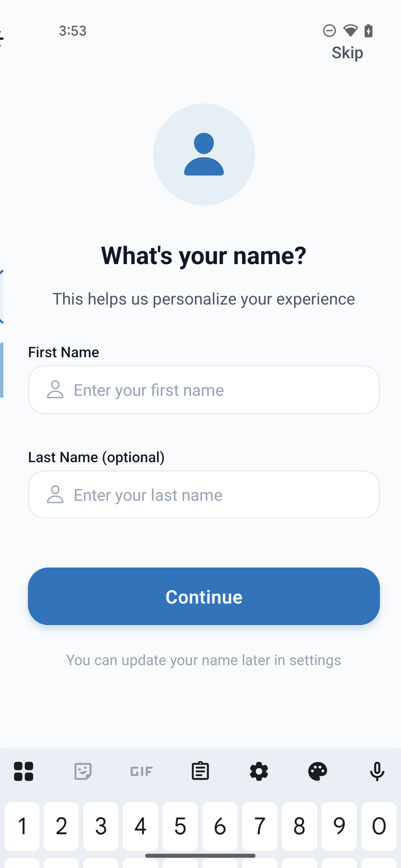Screen dimensions: 401x868
Task: Tap the person icon in first name field
Action: [55, 390]
